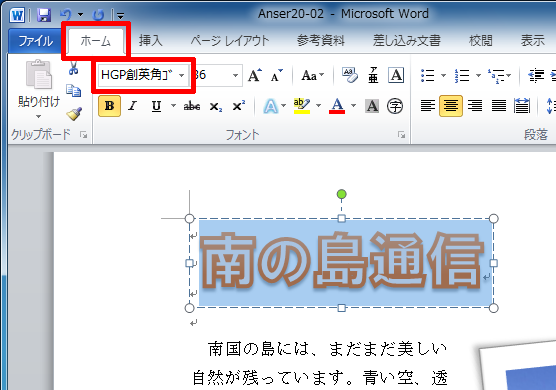Grow font size with the large A
Screen dimensions: 556x390
coord(255,75)
